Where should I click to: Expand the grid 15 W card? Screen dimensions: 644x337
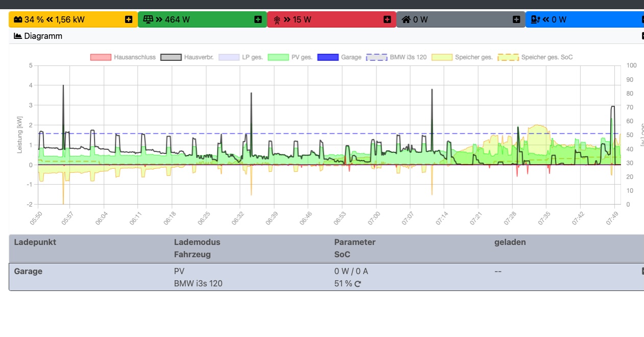click(x=387, y=19)
